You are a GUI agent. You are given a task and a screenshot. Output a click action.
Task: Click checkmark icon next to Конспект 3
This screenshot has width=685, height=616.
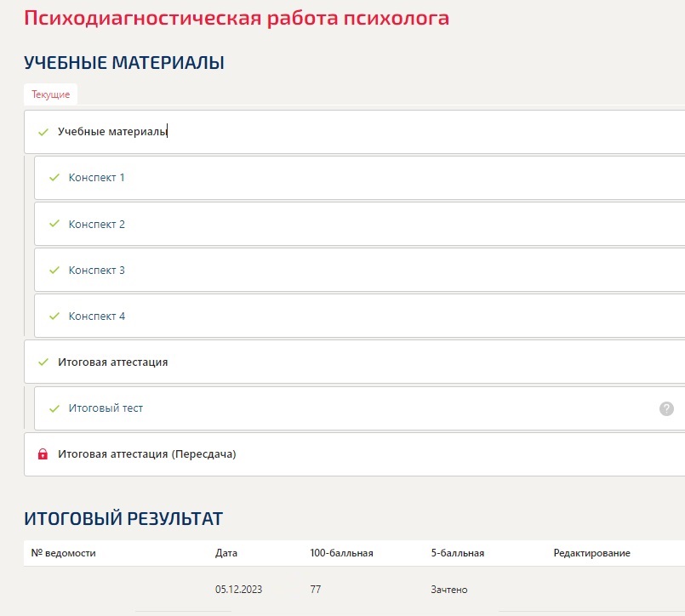(54, 270)
